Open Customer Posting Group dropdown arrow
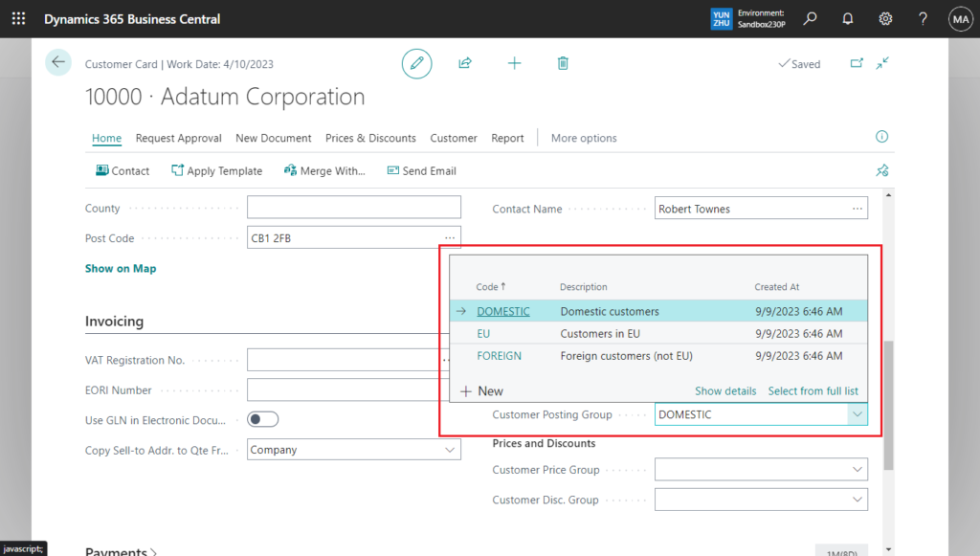The width and height of the screenshot is (980, 556). tap(857, 414)
